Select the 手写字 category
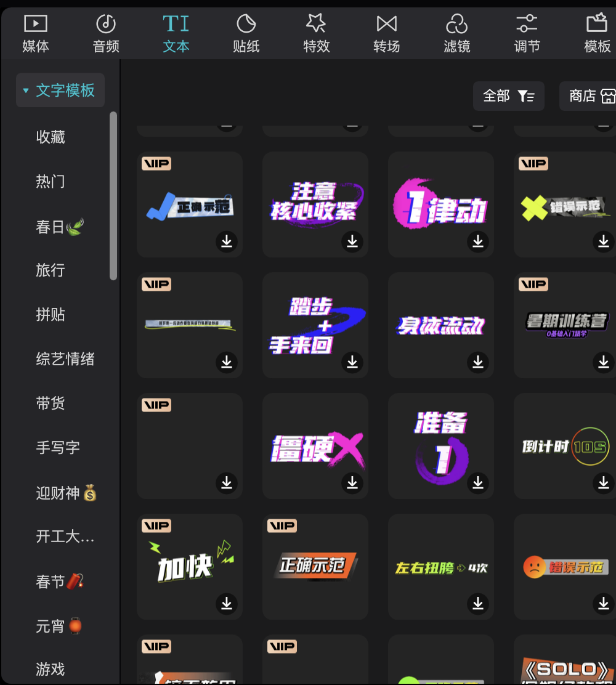This screenshot has height=685, width=616. 58,448
